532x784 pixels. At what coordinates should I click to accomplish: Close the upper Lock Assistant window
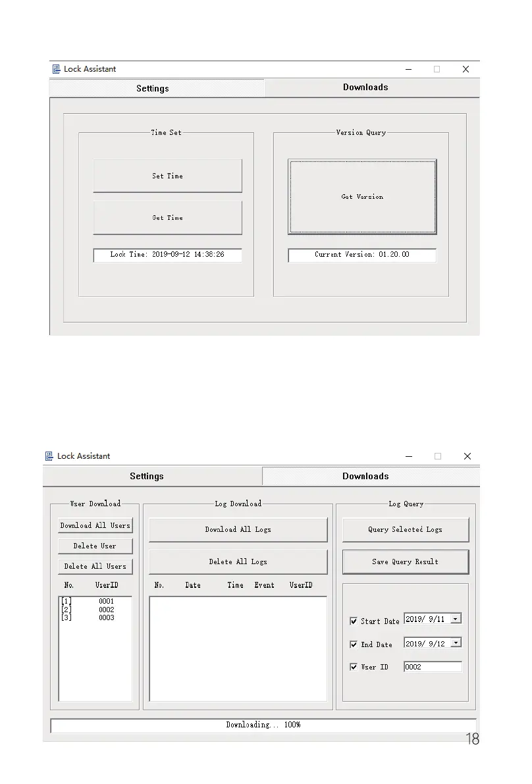tap(465, 69)
